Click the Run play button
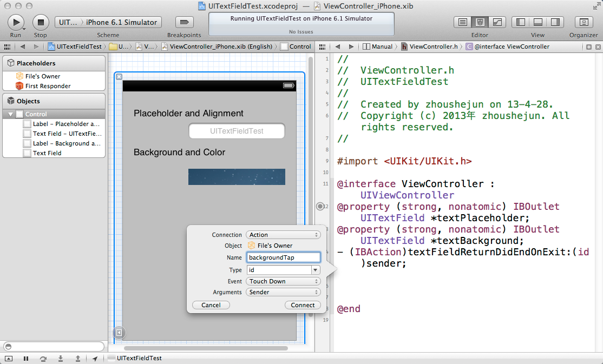 click(16, 22)
